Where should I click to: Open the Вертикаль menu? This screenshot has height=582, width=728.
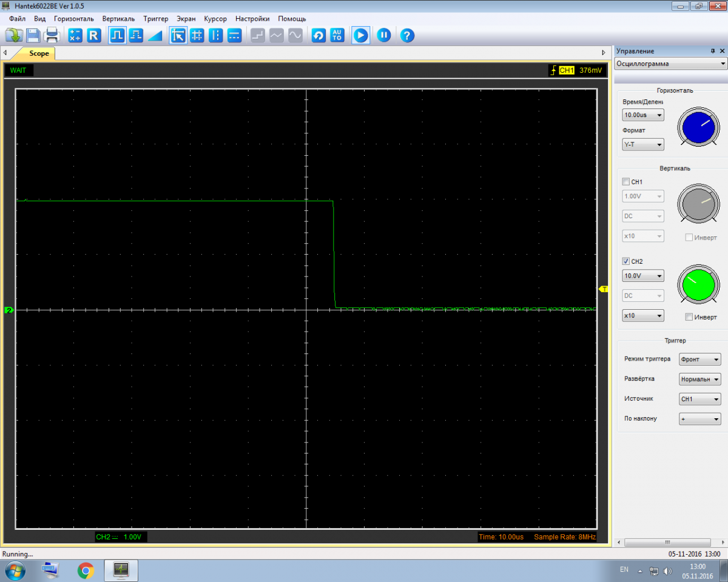[x=118, y=19]
